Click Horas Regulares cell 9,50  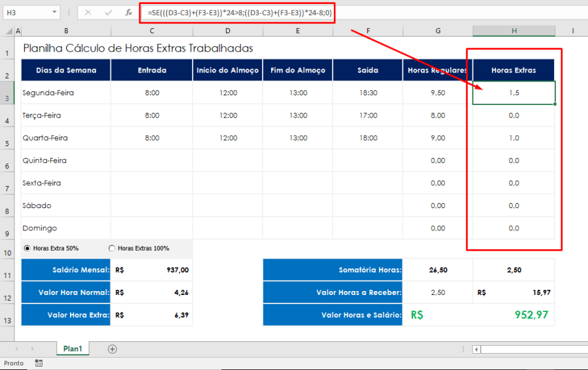click(438, 93)
